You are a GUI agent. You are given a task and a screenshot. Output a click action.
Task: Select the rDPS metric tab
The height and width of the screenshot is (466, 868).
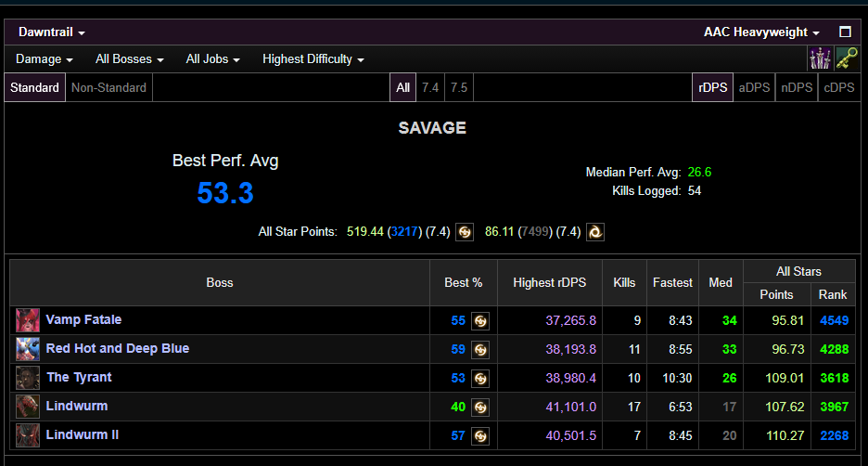click(x=713, y=87)
